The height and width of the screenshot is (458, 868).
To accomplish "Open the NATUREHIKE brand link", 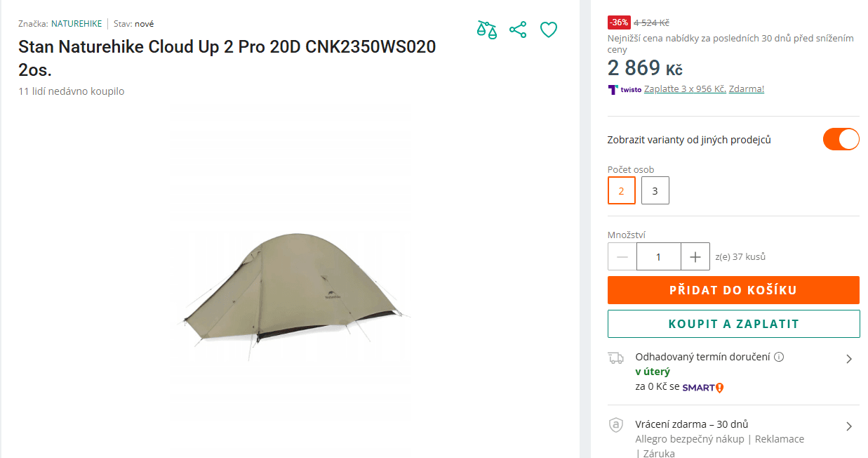I will [x=76, y=23].
